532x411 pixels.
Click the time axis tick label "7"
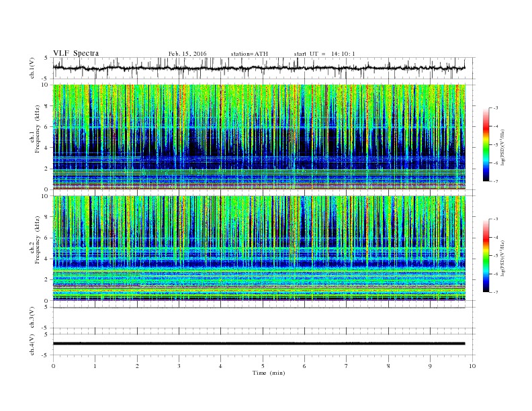347,366
